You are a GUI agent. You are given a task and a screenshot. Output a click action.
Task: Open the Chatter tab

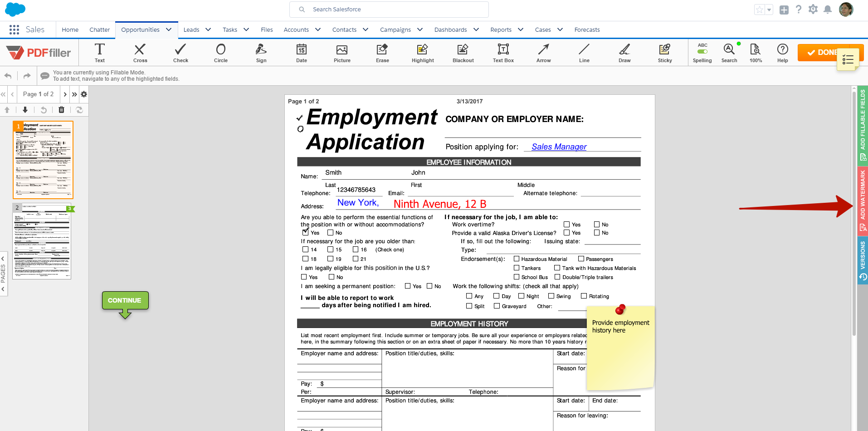pos(100,29)
